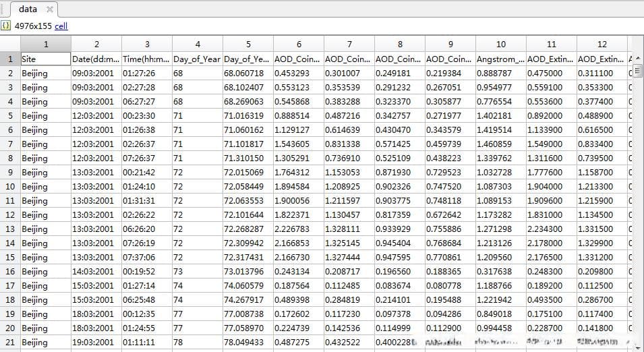
Task: Select row header 21
Action: click(x=10, y=342)
